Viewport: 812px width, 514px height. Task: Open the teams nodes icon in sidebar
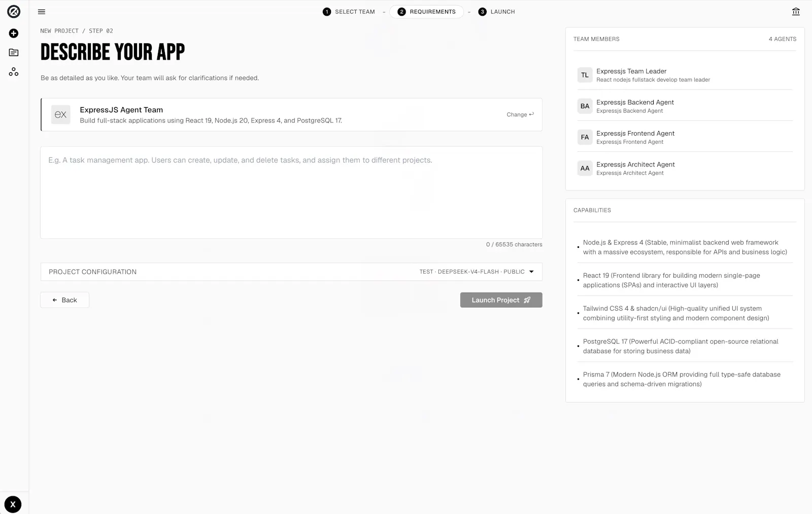pos(14,72)
